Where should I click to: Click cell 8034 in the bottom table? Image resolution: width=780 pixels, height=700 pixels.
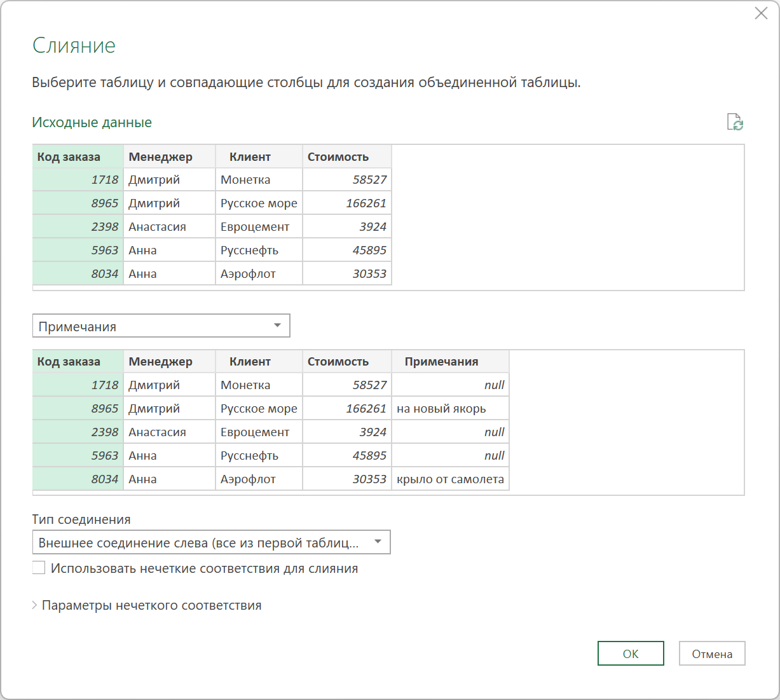[x=78, y=479]
